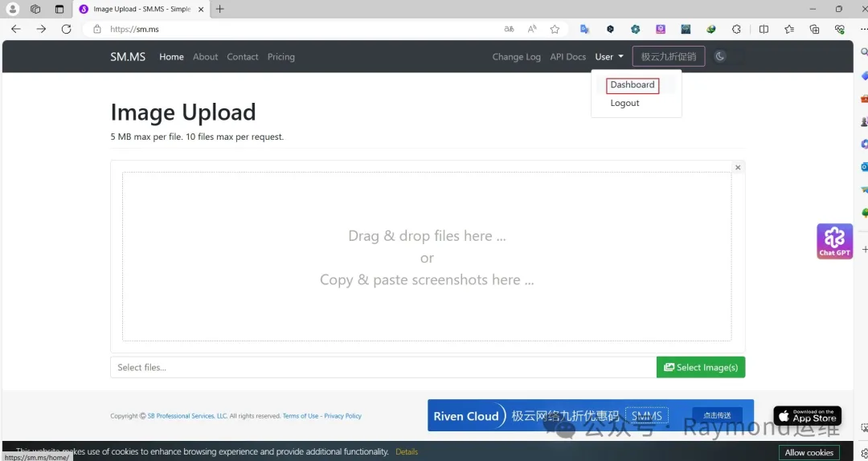Refresh the page using the reload icon
Image resolution: width=868 pixels, height=461 pixels.
(67, 29)
